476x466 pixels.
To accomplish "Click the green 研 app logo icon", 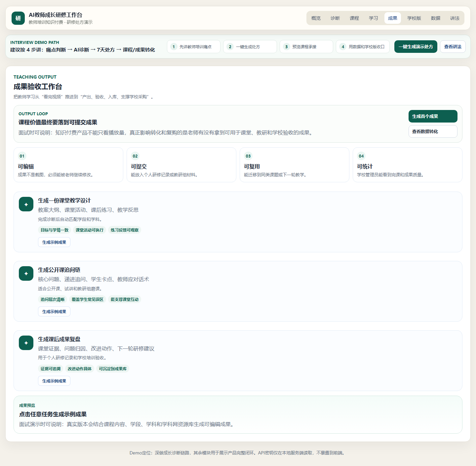I will coord(18,18).
